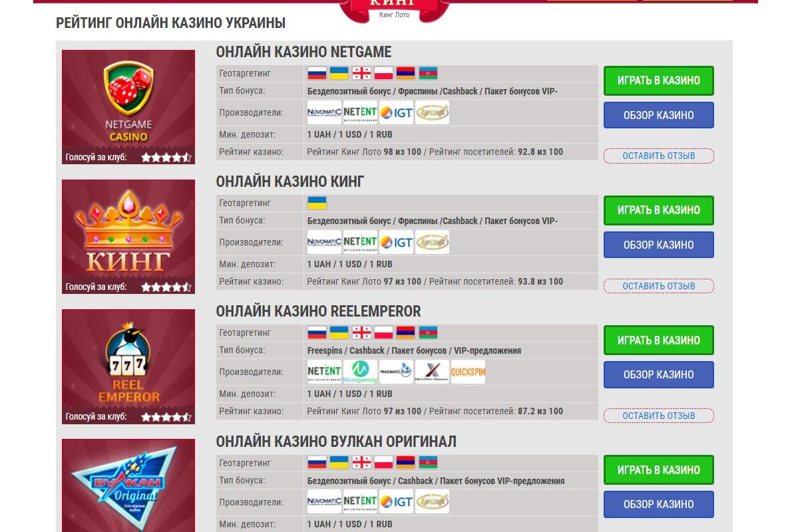Open Обзор казино for Кинг casino
The image size is (792, 532).
(x=659, y=245)
